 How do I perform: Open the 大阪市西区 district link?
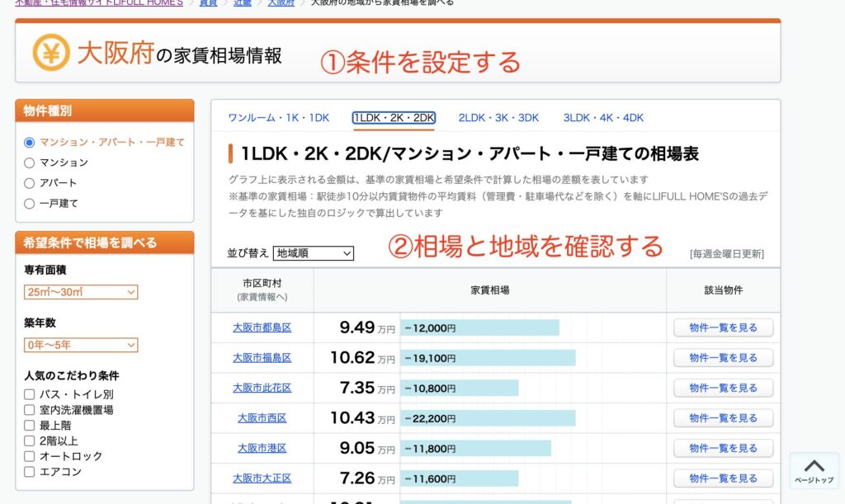click(262, 418)
